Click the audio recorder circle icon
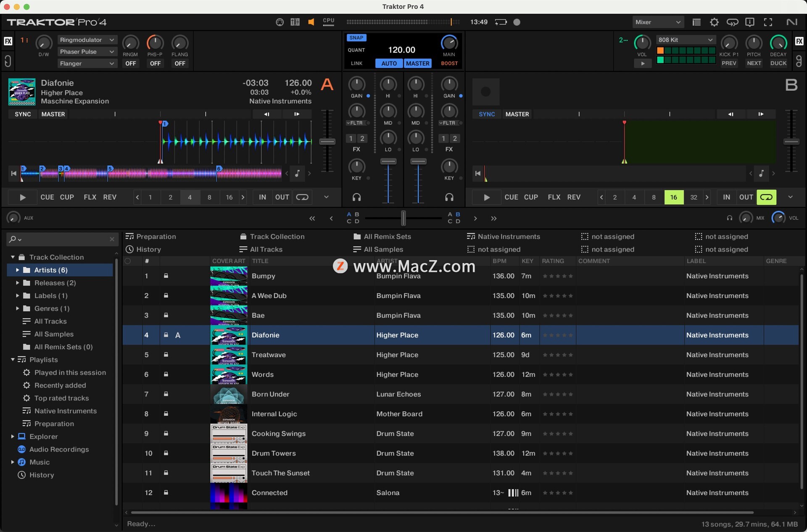The height and width of the screenshot is (532, 807). pos(517,22)
